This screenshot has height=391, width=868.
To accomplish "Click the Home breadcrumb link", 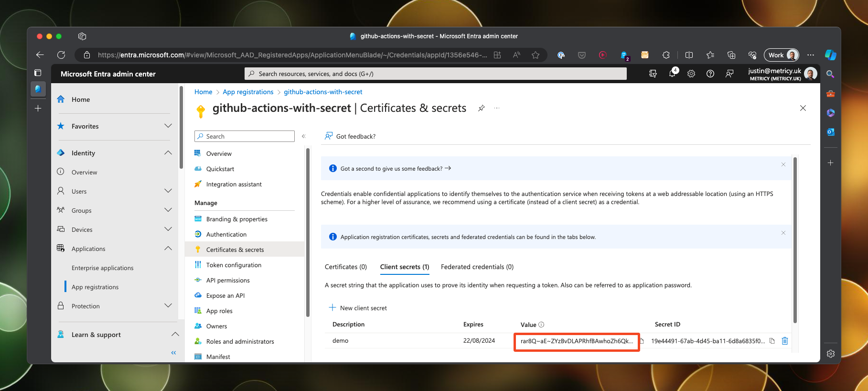I will click(x=203, y=92).
